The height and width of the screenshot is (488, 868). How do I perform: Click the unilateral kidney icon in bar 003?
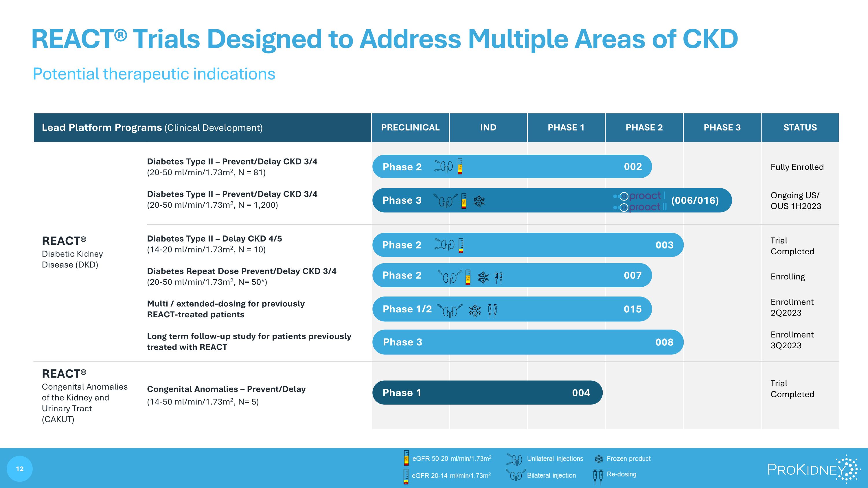tap(444, 244)
